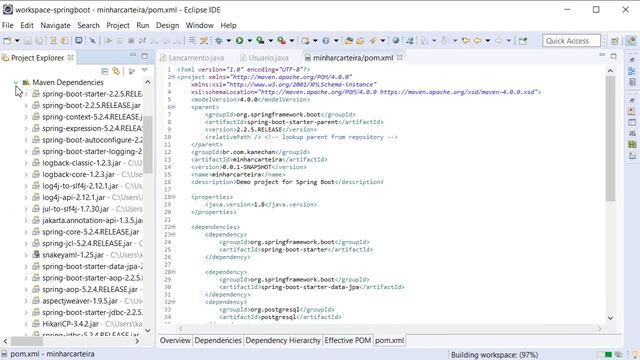The image size is (640, 360).
Task: Open the Design menu
Action: click(x=167, y=25)
